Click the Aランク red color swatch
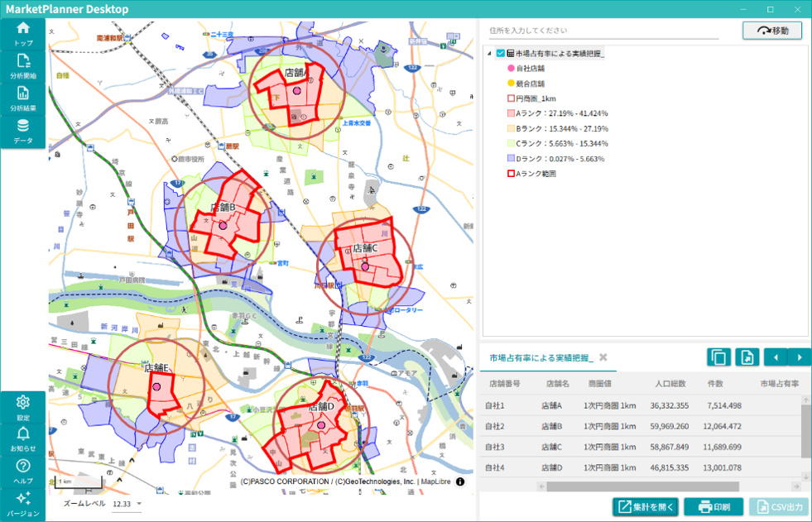 pos(511,113)
